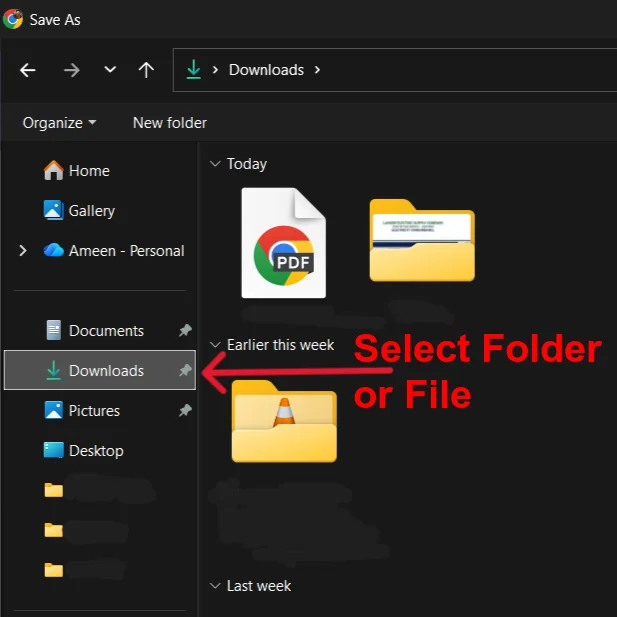Image resolution: width=617 pixels, height=617 pixels.
Task: Open the Organize menu
Action: pyautogui.click(x=59, y=123)
